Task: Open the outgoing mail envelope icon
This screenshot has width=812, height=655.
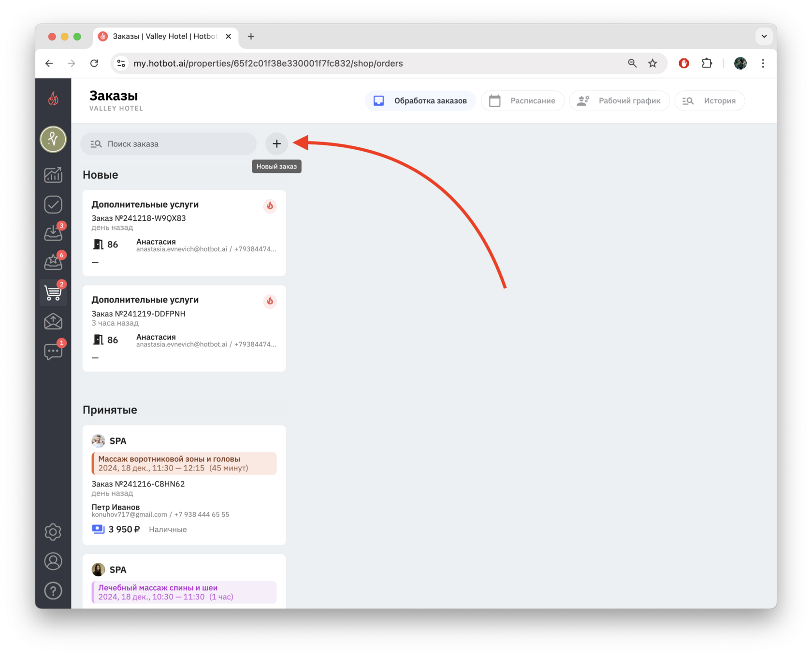Action: pyautogui.click(x=53, y=321)
